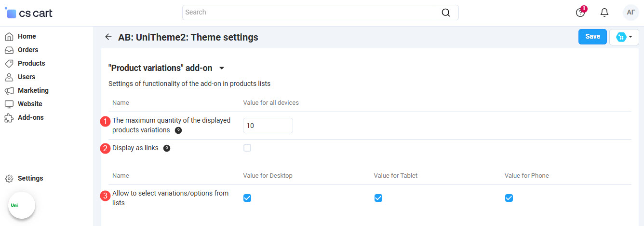Open Marketing menu item

[x=33, y=90]
